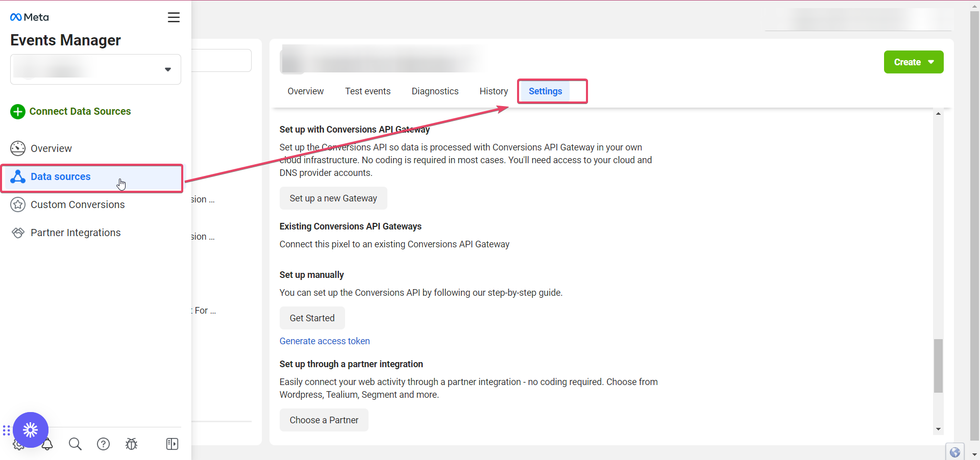Open the notifications bell icon
This screenshot has height=460, width=980.
47,445
